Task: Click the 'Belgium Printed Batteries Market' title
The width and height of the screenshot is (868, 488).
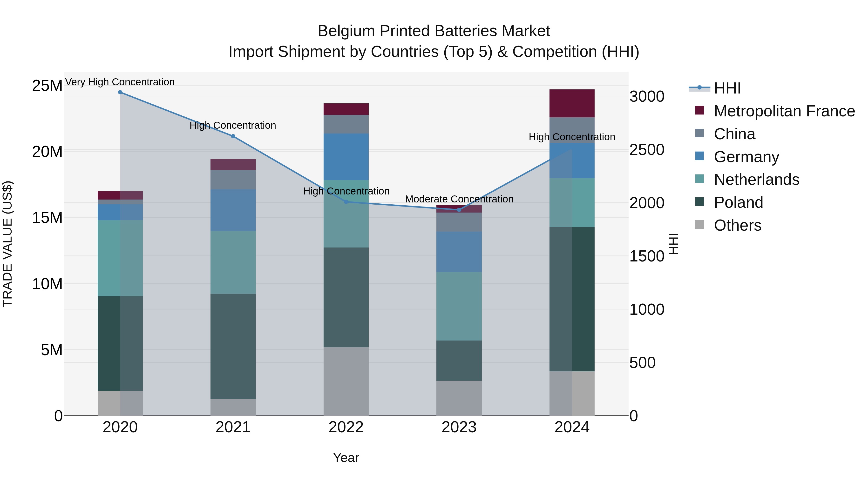Action: tap(434, 31)
